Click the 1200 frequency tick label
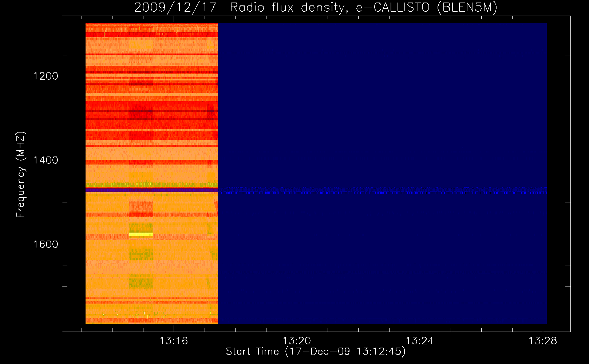The height and width of the screenshot is (364, 589). point(46,76)
